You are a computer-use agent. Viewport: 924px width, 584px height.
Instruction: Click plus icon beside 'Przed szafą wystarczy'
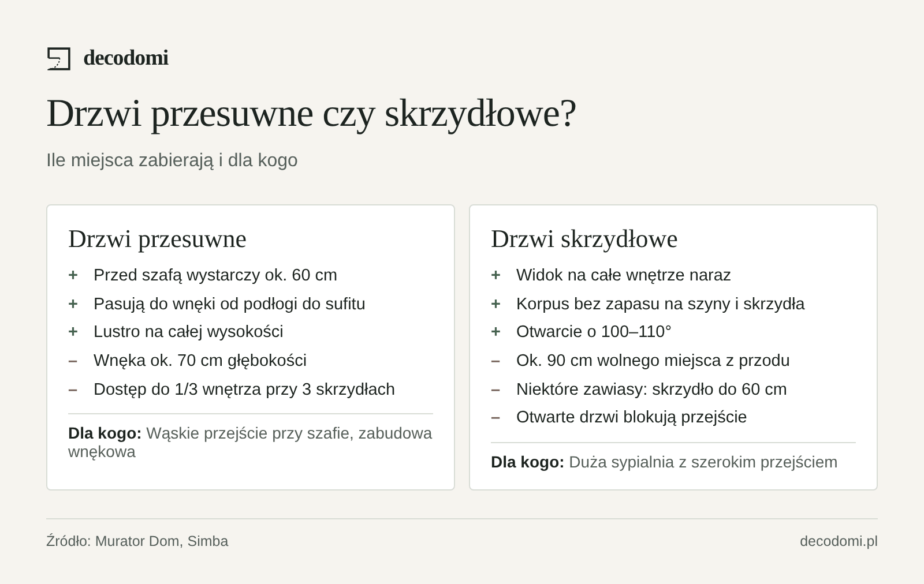point(73,275)
